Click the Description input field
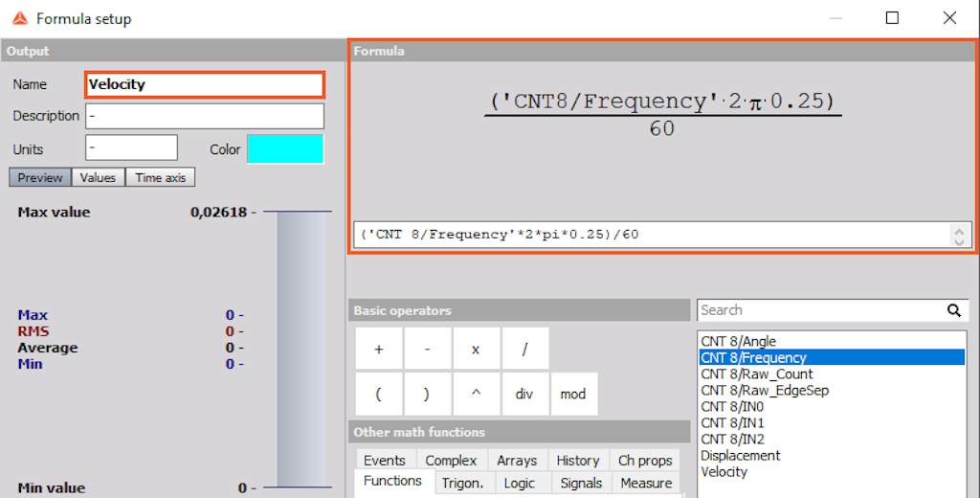This screenshot has width=980, height=498. tap(205, 116)
